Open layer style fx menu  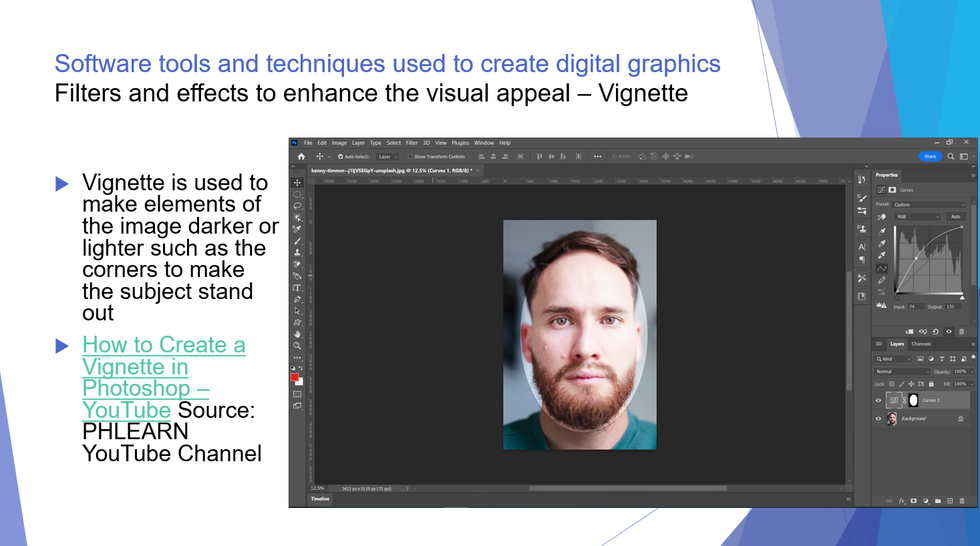[x=901, y=501]
